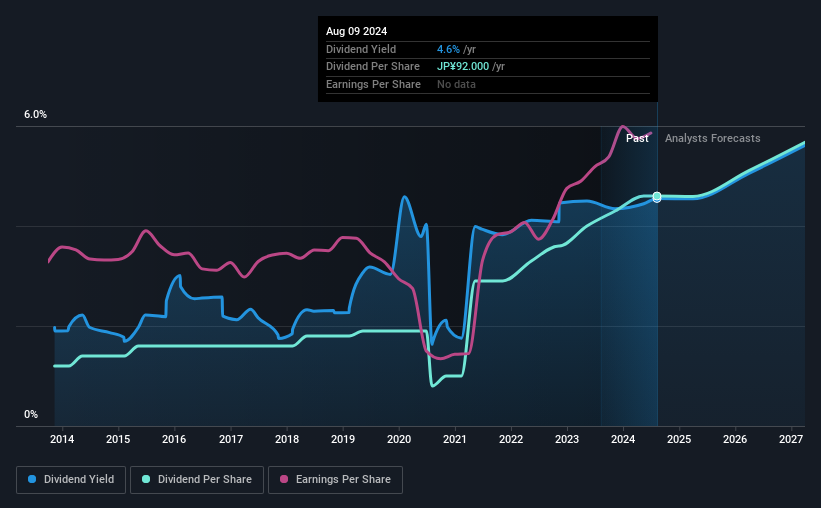Click the 2023 x-axis label
This screenshot has width=821, height=508.
click(567, 439)
